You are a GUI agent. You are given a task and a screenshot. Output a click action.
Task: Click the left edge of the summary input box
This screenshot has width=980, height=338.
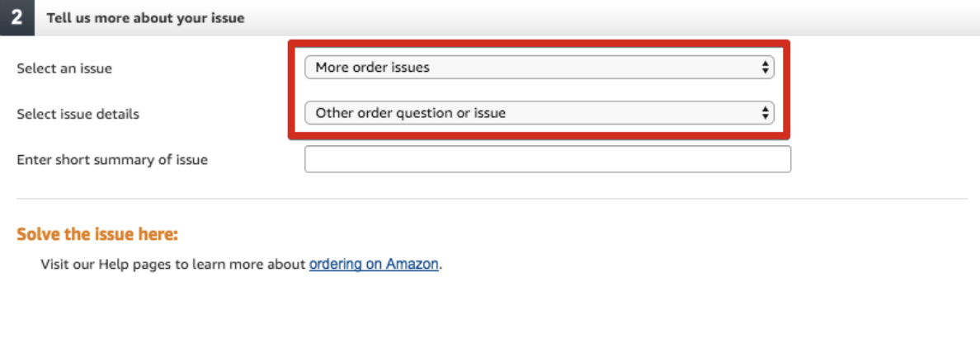click(308, 159)
